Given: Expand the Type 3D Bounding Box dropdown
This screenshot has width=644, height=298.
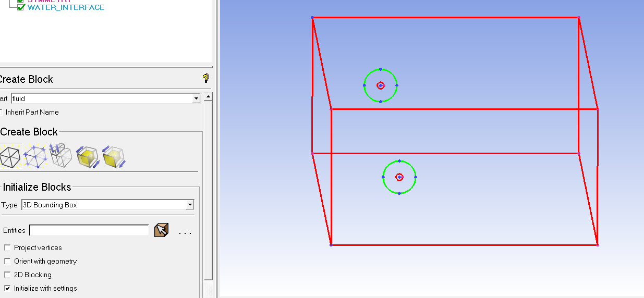Looking at the screenshot, I should tap(190, 205).
